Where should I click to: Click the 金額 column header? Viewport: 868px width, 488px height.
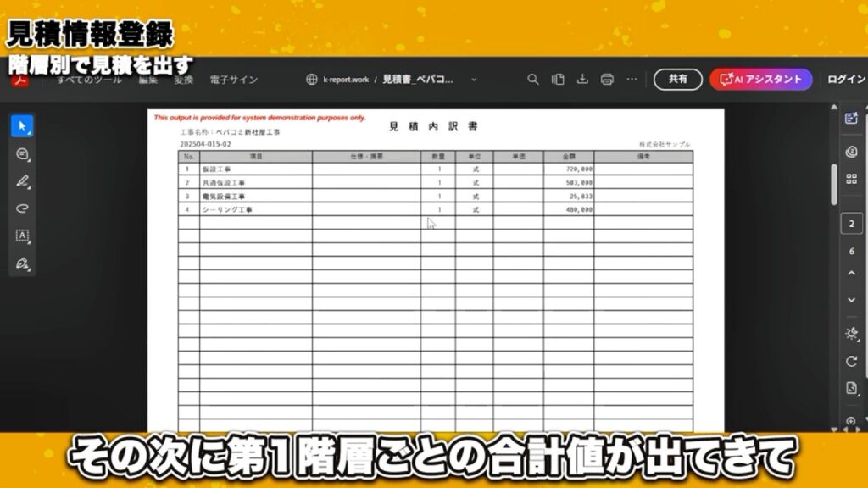(x=569, y=157)
